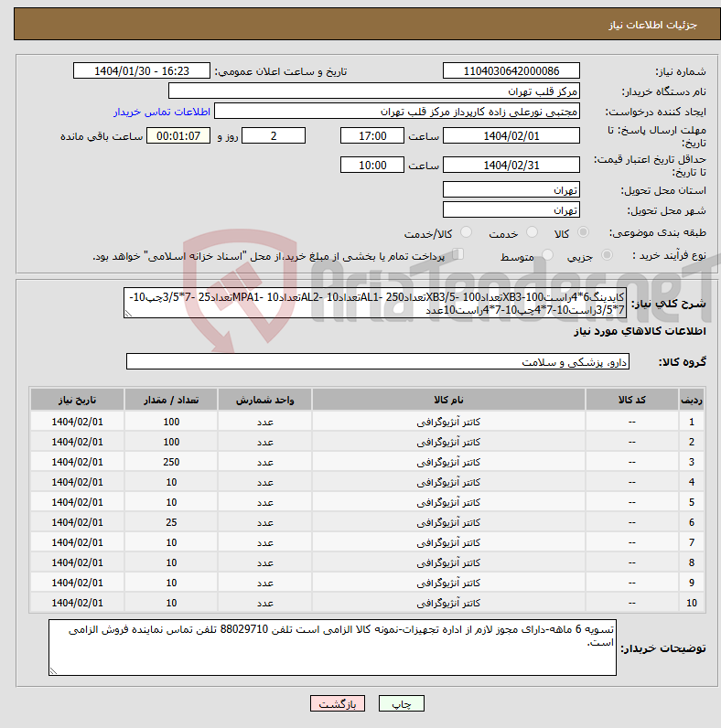Click quantity 250 in row 3
This screenshot has width=721, height=728.
pyautogui.click(x=171, y=462)
